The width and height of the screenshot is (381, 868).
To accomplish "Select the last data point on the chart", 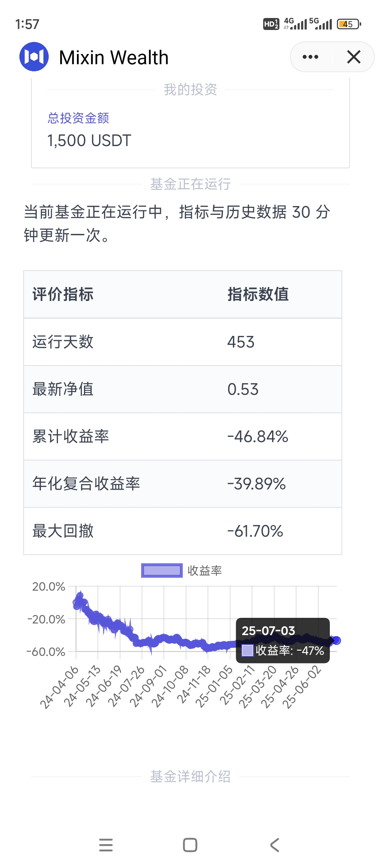I will click(x=336, y=640).
